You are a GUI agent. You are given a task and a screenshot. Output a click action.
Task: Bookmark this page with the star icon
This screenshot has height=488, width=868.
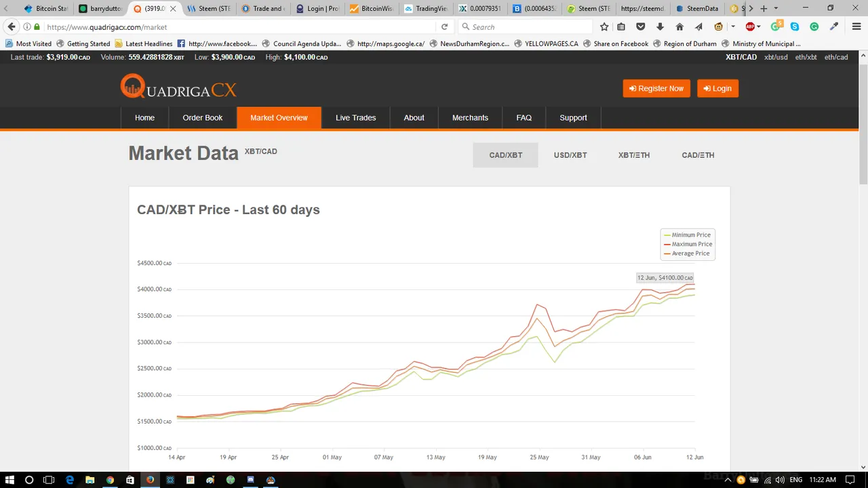(604, 27)
